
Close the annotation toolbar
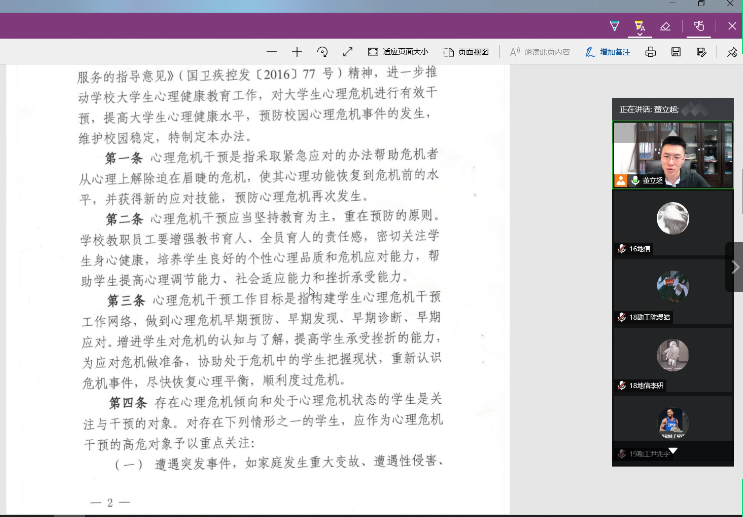731,26
